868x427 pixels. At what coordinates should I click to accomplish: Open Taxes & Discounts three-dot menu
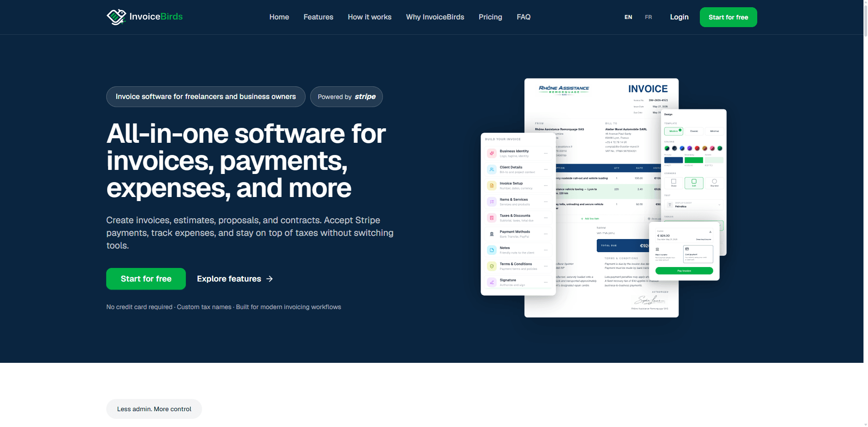[546, 218]
